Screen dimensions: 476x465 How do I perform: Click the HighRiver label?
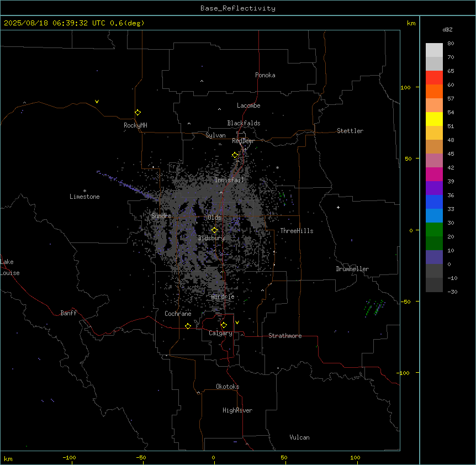(x=237, y=410)
